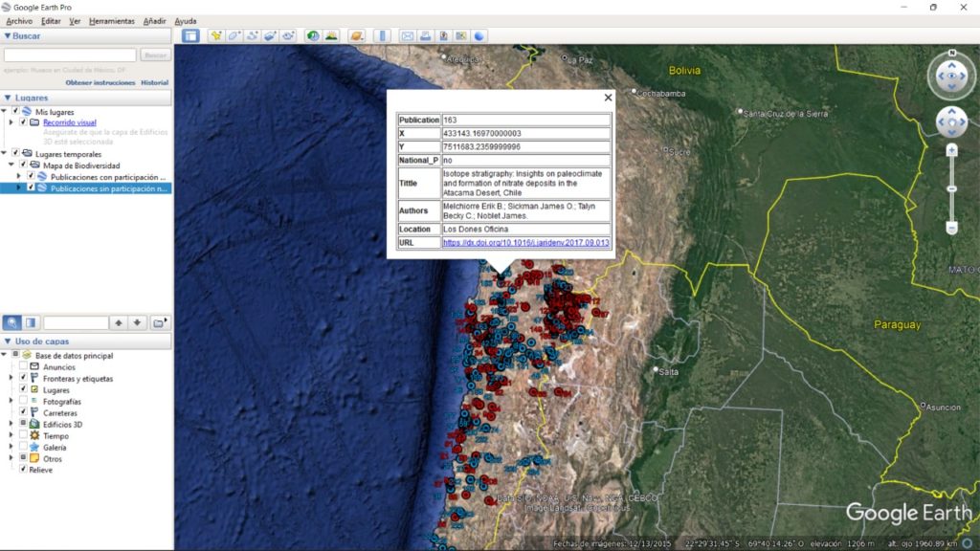Image resolution: width=980 pixels, height=551 pixels.
Task: Enable the Anuncios layer checkbox
Action: click(x=23, y=366)
